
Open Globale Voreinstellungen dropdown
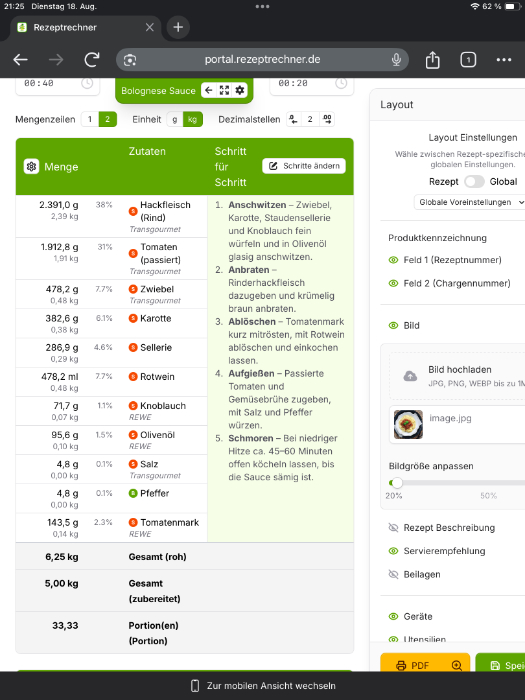(x=470, y=202)
